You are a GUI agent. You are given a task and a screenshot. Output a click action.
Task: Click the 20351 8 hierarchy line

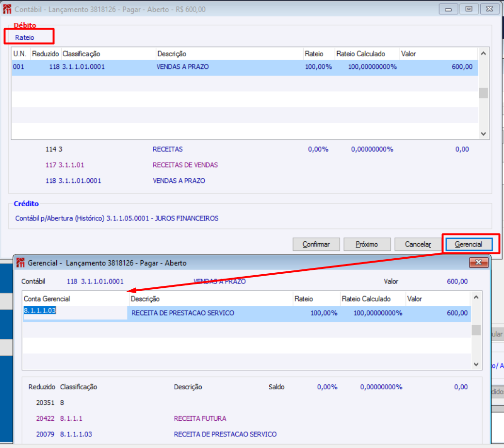pos(50,403)
